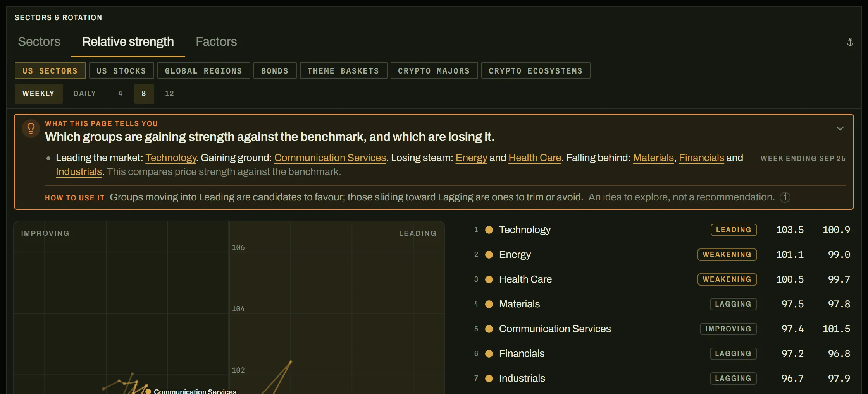
Task: Click the Energy row color dot
Action: point(489,255)
